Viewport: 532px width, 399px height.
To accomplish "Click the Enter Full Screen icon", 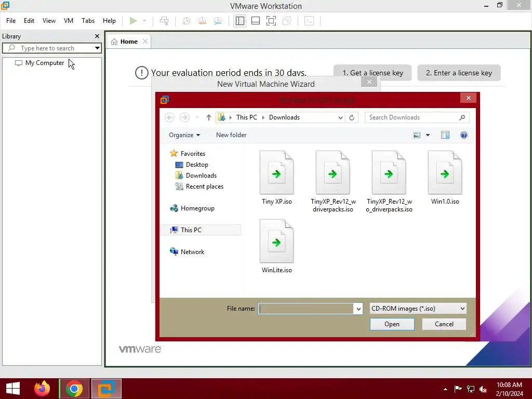I will coord(271,21).
